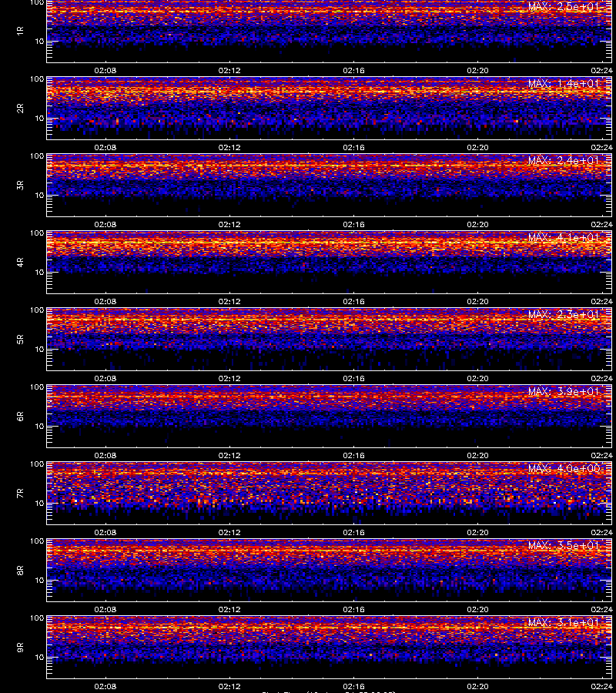Click the 02:12 time label under 1R
Screen dimensions: 616x693
click(x=229, y=70)
